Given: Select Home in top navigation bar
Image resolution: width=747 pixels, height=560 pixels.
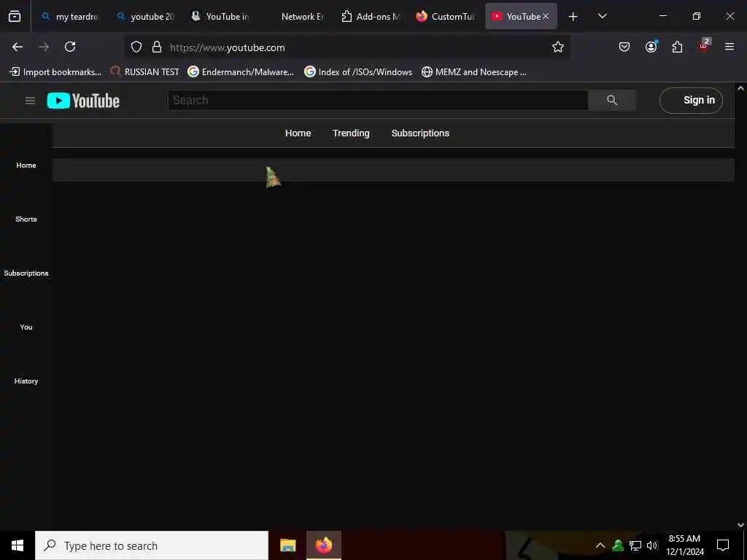Looking at the screenshot, I should (298, 133).
